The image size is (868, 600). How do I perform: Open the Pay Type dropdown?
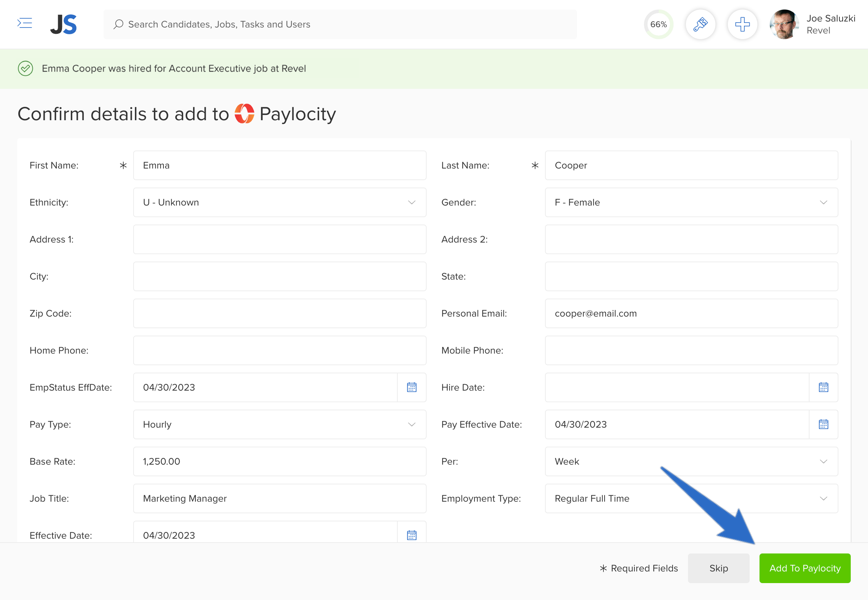[x=280, y=424]
